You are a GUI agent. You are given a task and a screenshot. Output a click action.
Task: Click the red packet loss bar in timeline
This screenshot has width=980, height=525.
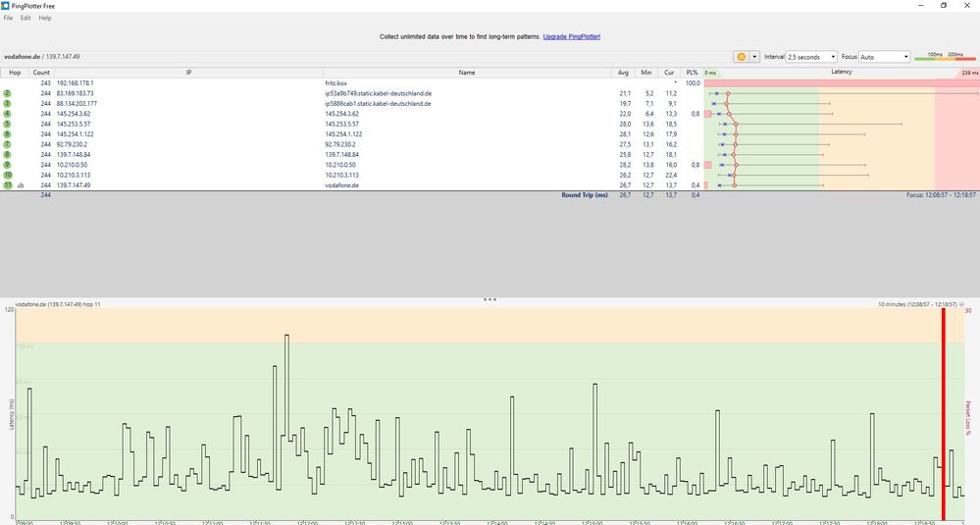943,414
